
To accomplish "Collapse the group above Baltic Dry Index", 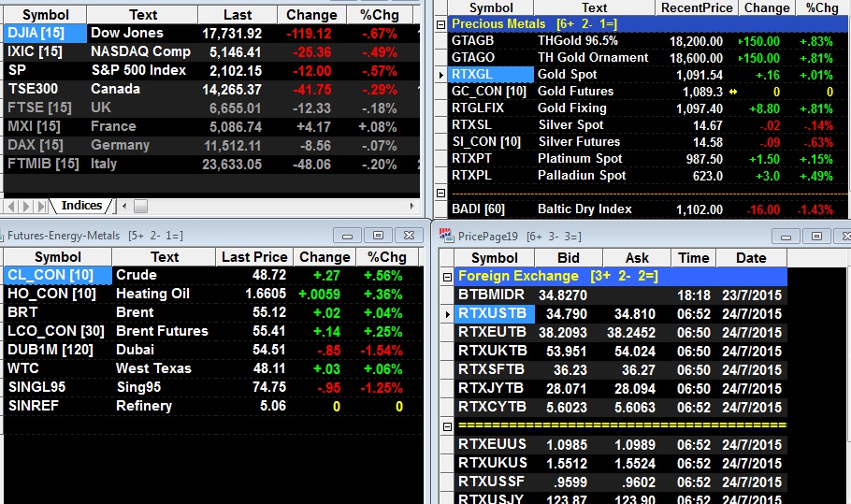I will pyautogui.click(x=441, y=194).
